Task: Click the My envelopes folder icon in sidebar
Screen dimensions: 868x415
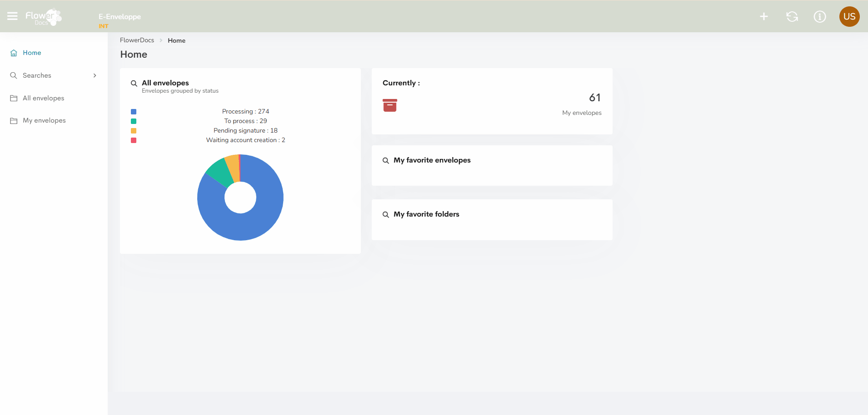Action: 14,121
